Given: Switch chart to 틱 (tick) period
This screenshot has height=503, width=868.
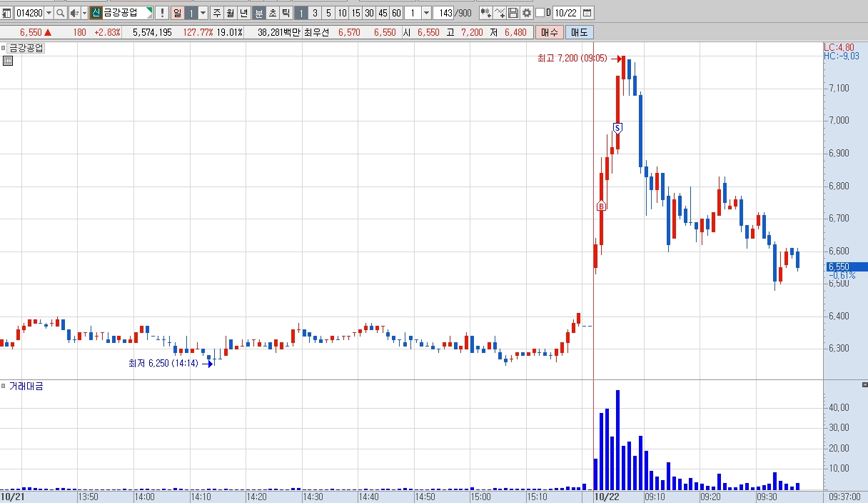Looking at the screenshot, I should [285, 13].
